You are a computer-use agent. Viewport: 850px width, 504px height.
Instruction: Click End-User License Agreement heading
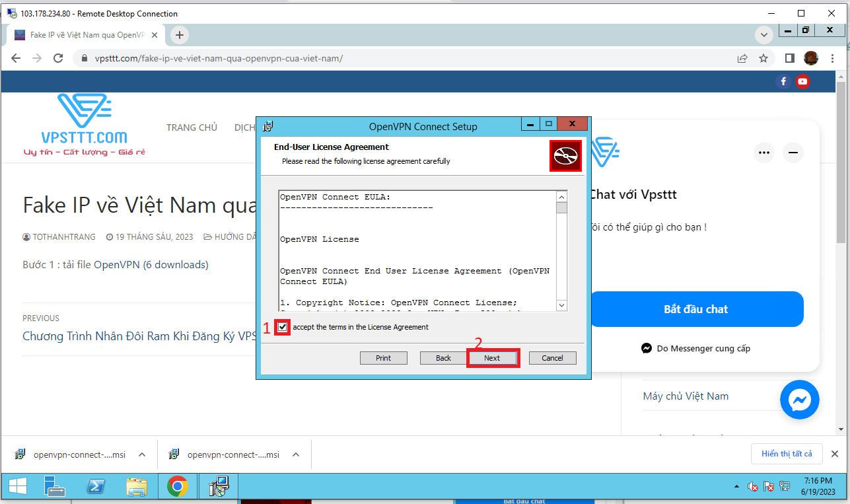pyautogui.click(x=332, y=147)
